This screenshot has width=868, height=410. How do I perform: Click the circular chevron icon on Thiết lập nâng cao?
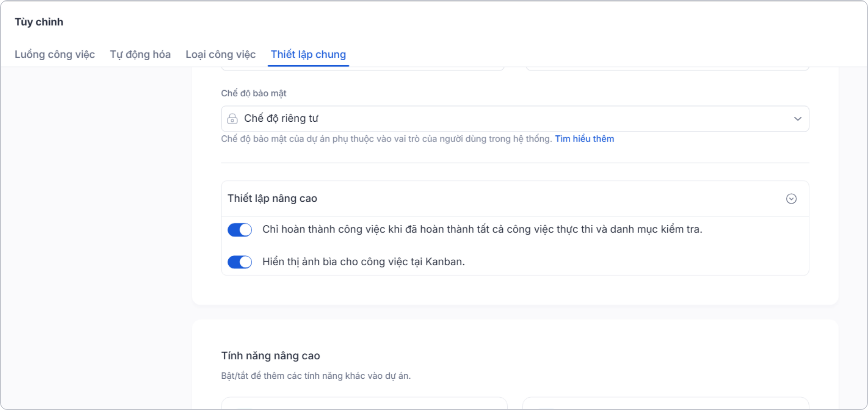pyautogui.click(x=791, y=199)
